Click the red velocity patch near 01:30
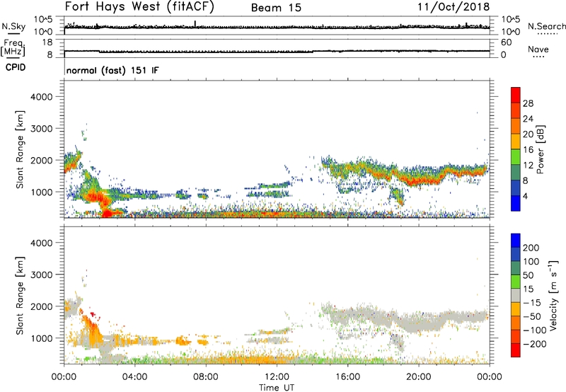The height and width of the screenshot is (392, 566). pos(93,315)
